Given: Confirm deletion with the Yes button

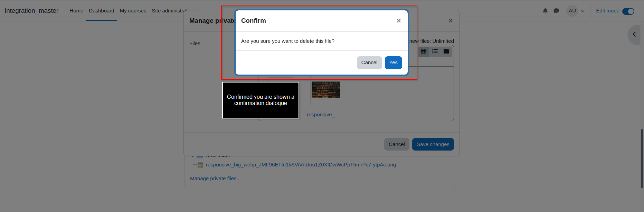Looking at the screenshot, I should (393, 62).
